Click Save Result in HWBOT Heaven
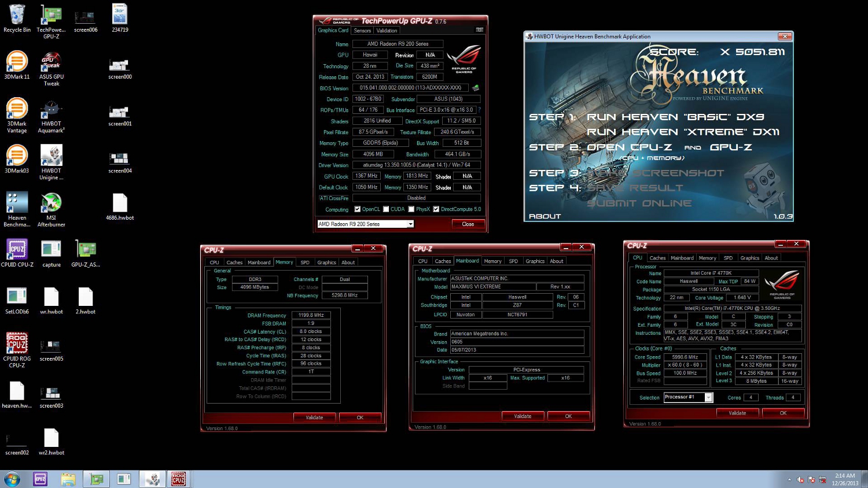868x488 pixels. click(635, 188)
